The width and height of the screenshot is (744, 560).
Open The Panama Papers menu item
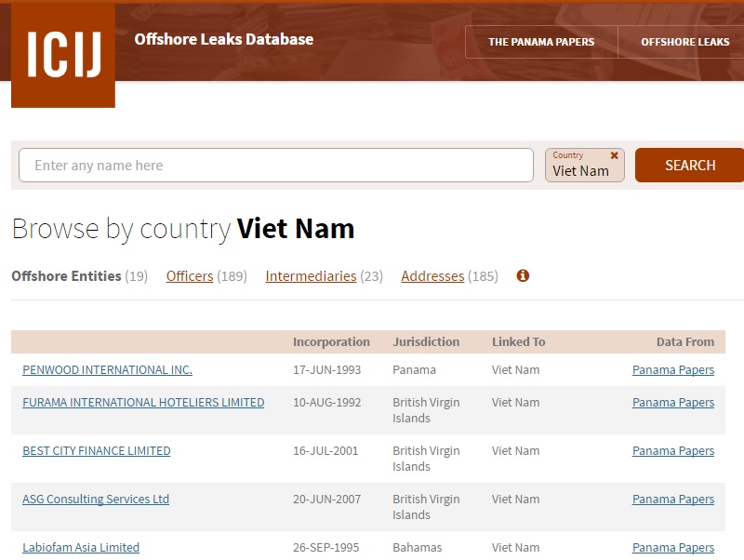pyautogui.click(x=541, y=42)
